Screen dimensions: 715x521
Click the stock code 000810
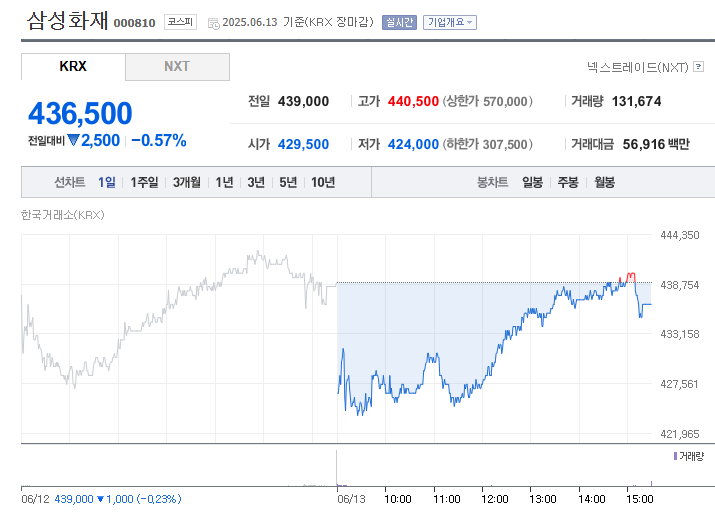(134, 23)
